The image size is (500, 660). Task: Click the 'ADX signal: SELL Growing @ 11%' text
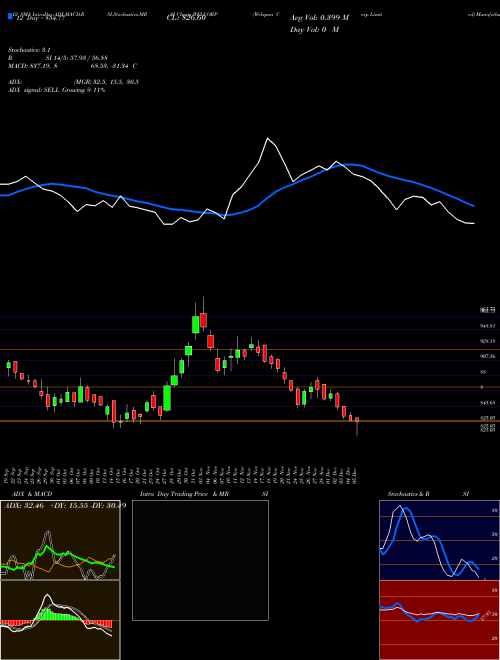coord(56,90)
